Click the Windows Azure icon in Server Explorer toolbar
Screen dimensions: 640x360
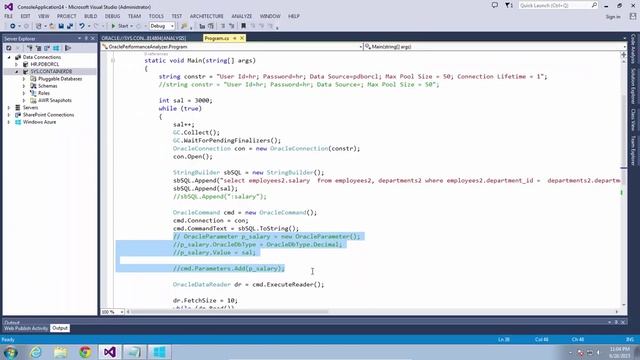coord(56,48)
